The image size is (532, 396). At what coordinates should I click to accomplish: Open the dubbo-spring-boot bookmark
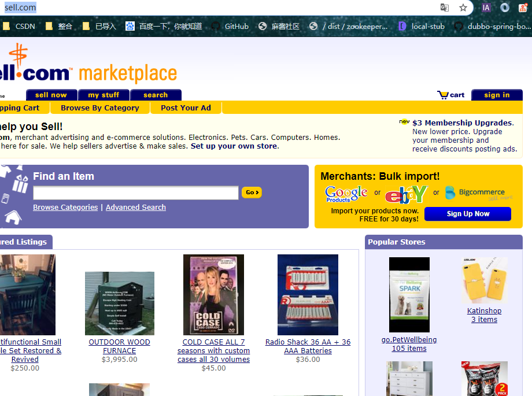click(493, 26)
